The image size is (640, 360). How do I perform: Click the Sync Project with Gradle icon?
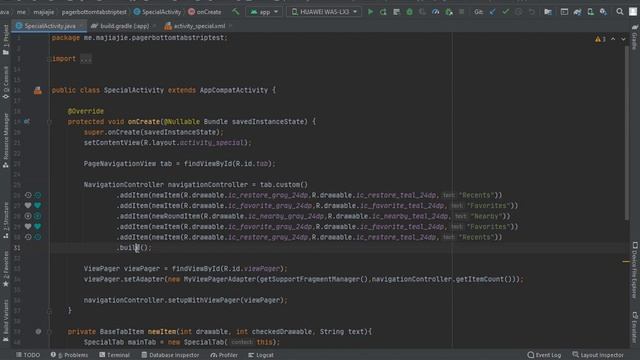pyautogui.click(x=577, y=12)
